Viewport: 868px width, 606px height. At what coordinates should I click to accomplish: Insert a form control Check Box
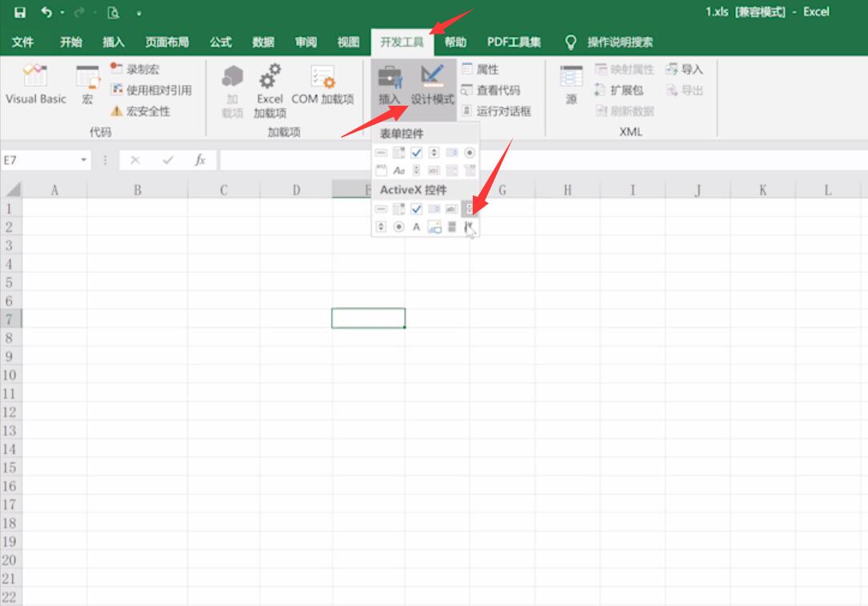pyautogui.click(x=416, y=153)
